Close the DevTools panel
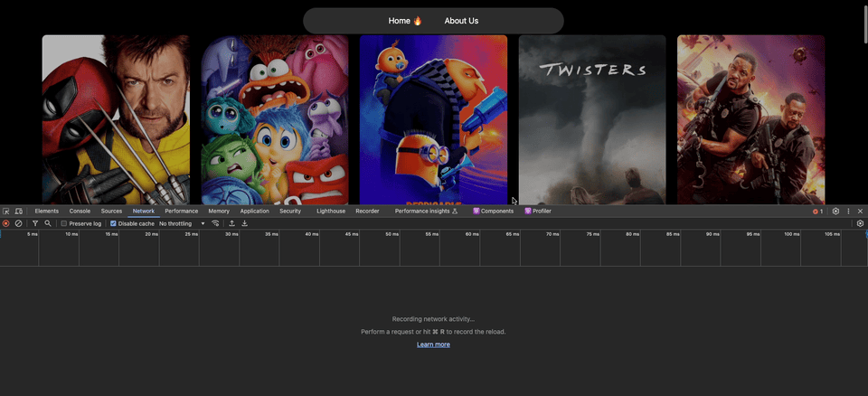This screenshot has width=868, height=396. pyautogui.click(x=860, y=211)
